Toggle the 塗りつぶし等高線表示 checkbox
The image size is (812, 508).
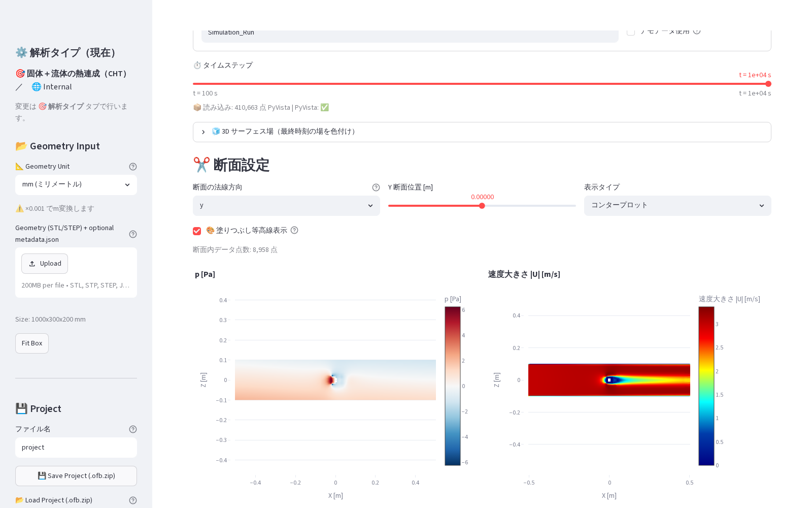(197, 231)
